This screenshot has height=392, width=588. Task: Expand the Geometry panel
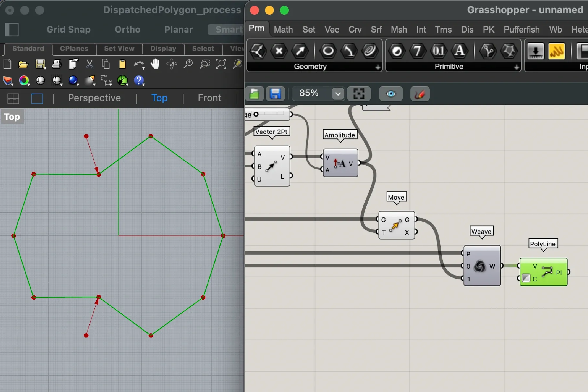[378, 67]
